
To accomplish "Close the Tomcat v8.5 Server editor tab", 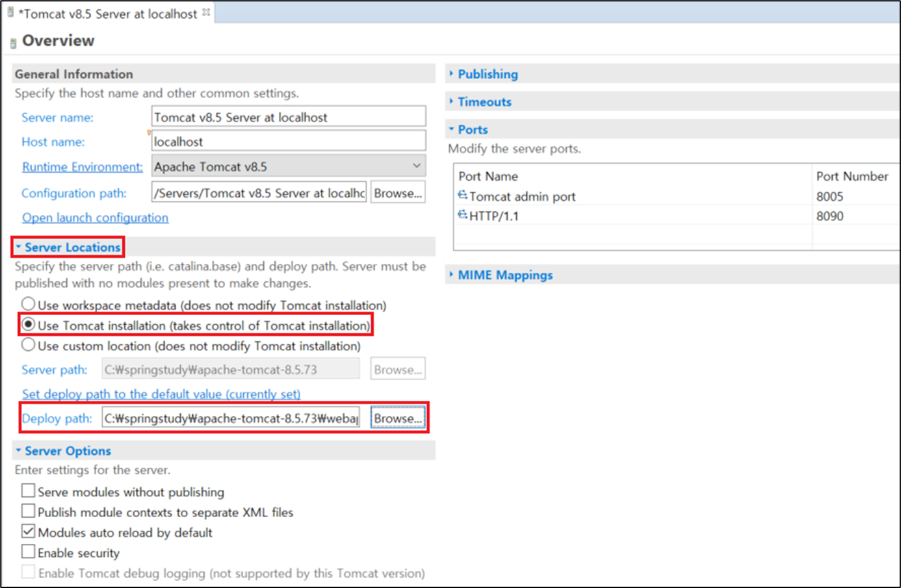I will (x=206, y=12).
